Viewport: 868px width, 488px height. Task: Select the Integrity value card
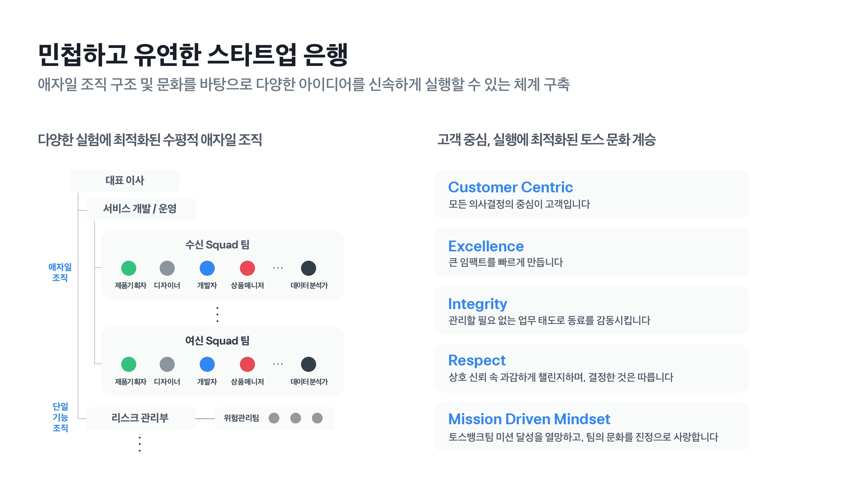[591, 310]
